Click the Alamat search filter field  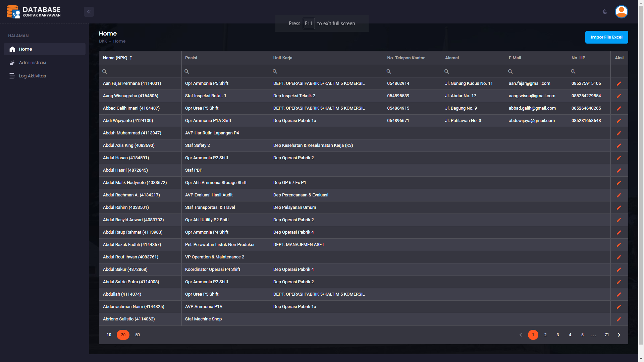click(x=473, y=71)
